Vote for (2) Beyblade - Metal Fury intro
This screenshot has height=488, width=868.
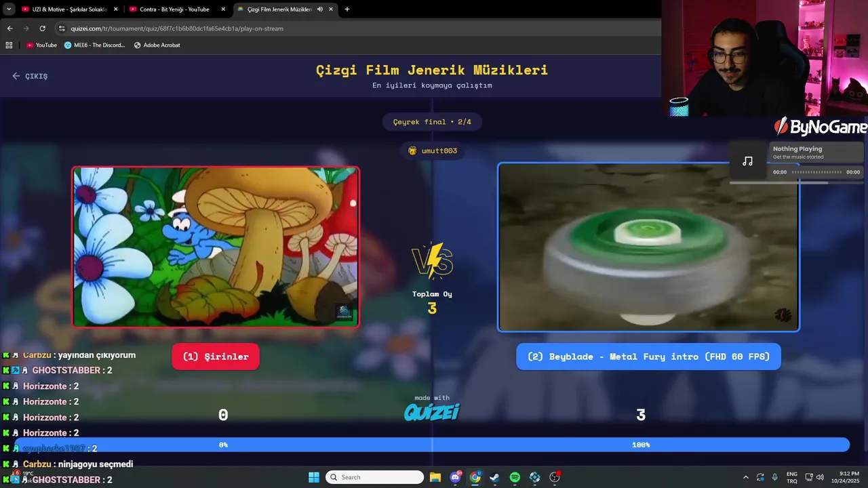click(648, 357)
